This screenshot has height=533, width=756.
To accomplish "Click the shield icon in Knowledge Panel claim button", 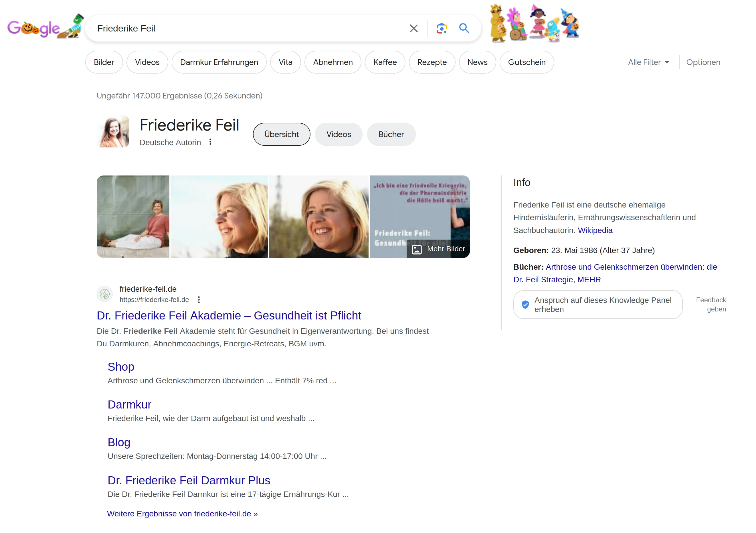I will pyautogui.click(x=525, y=305).
